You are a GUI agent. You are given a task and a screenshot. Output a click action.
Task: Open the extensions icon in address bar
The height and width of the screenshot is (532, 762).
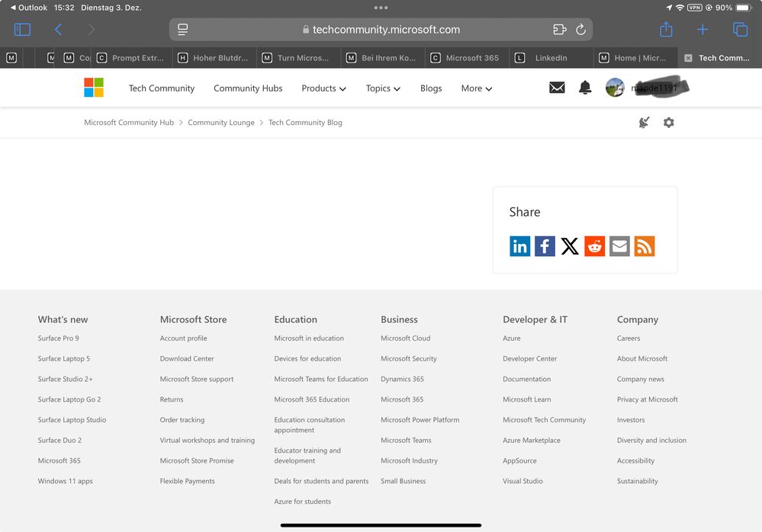click(x=560, y=30)
